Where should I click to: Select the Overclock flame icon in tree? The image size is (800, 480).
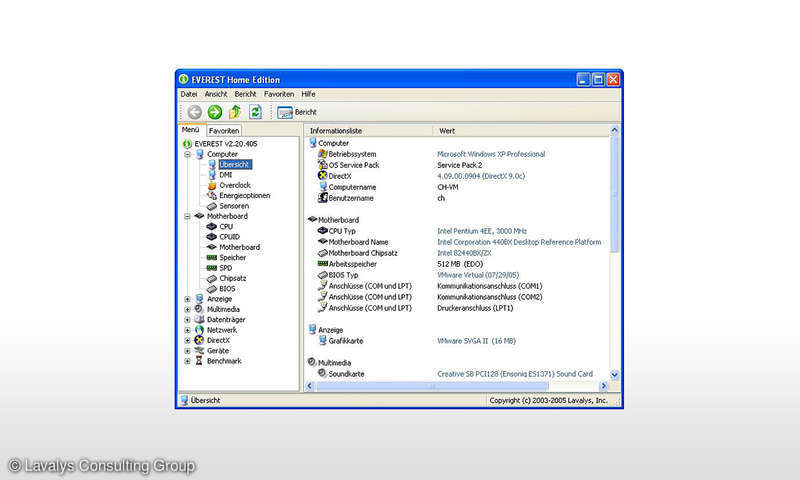coord(211,185)
